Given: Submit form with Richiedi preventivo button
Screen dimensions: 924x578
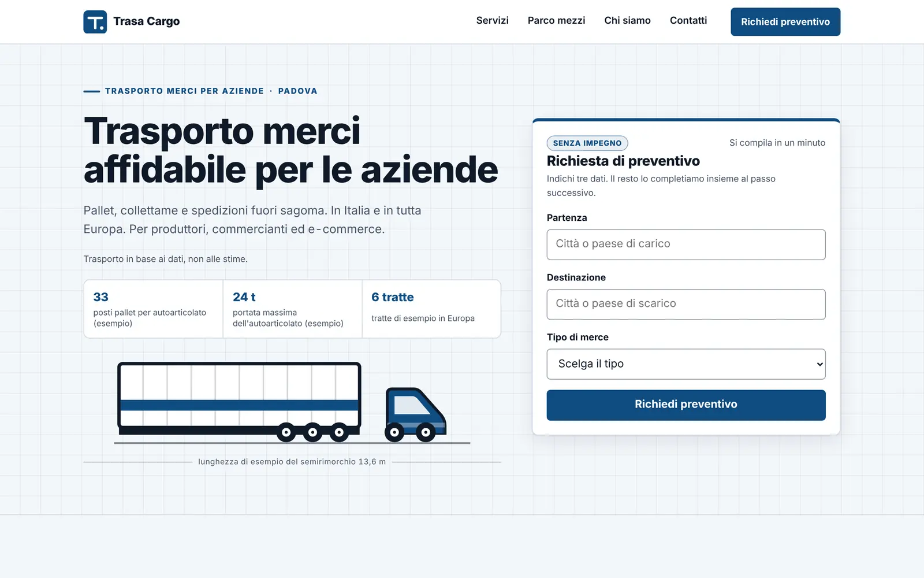Looking at the screenshot, I should 686,405.
